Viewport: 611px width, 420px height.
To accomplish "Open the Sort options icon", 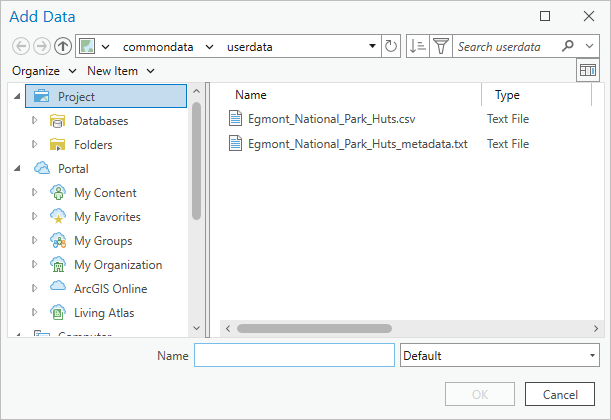I will pyautogui.click(x=418, y=47).
